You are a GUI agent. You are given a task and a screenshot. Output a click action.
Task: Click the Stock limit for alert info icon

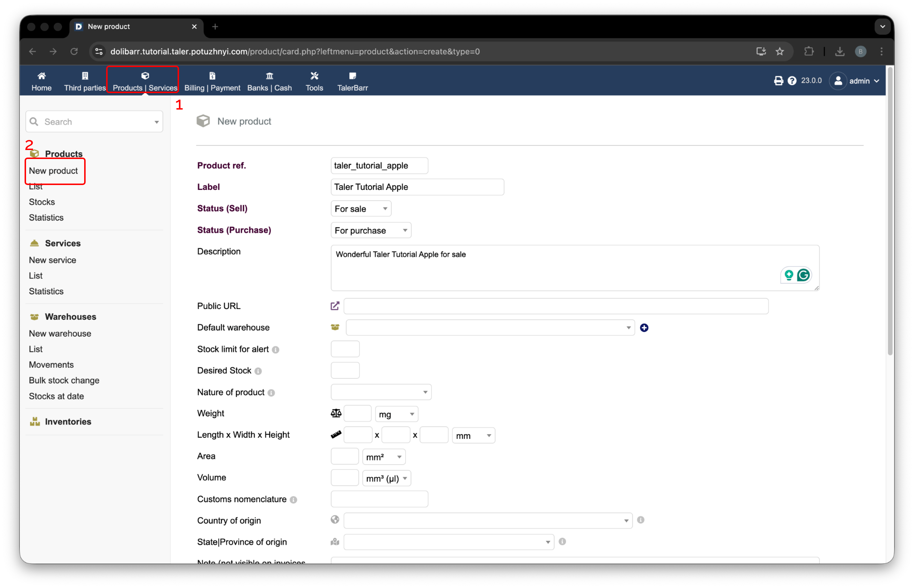coord(276,350)
